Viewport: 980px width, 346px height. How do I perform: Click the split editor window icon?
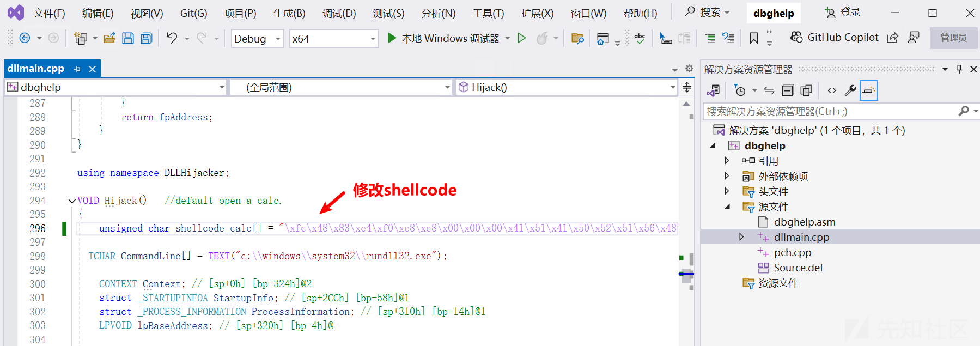coord(687,87)
